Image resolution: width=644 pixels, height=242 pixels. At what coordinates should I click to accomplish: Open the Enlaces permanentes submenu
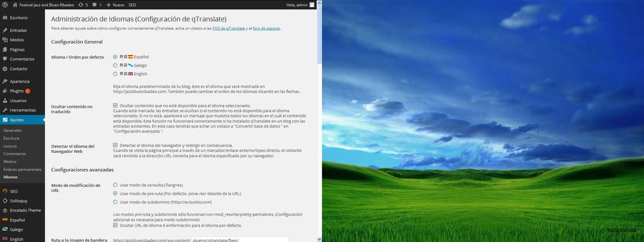[x=22, y=169]
